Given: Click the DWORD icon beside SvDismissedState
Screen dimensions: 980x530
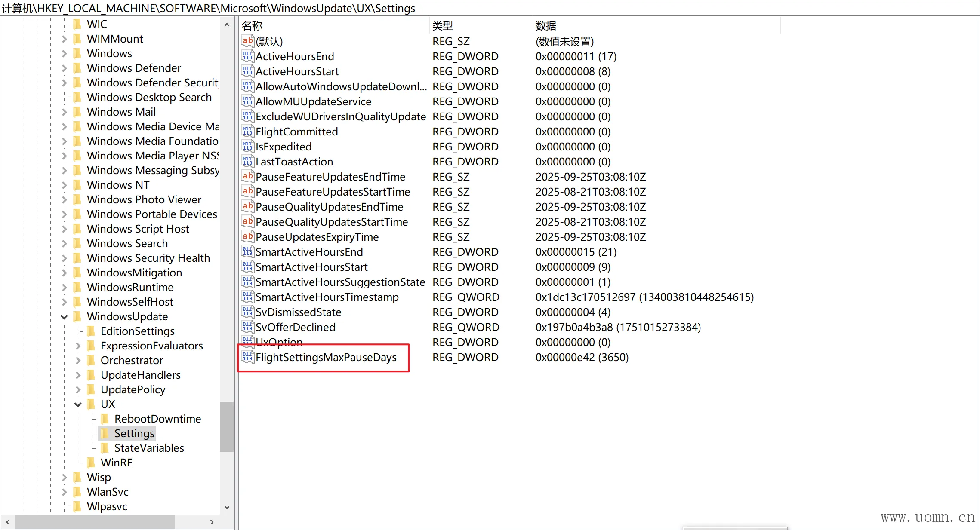Looking at the screenshot, I should [x=247, y=312].
